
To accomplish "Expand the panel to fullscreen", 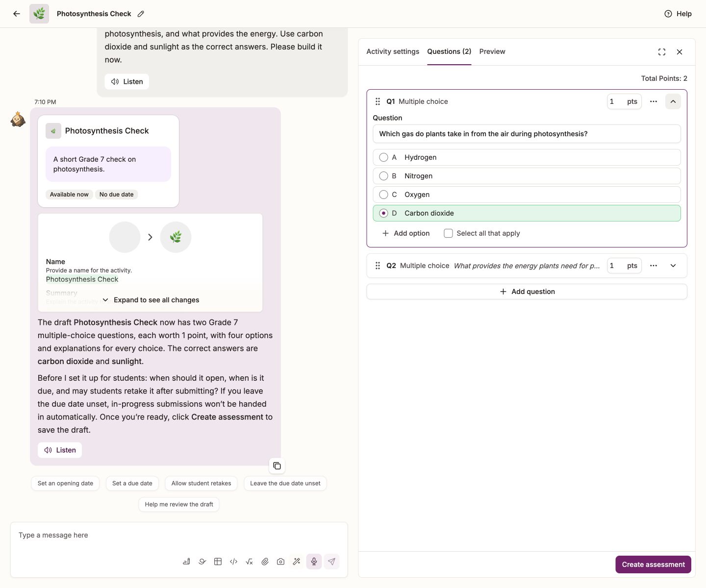I will pyautogui.click(x=662, y=52).
